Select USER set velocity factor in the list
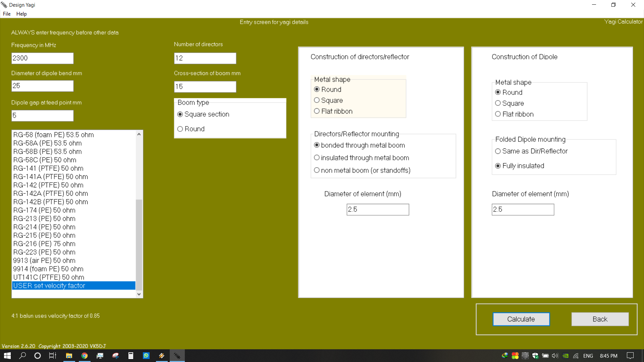 coord(49,286)
